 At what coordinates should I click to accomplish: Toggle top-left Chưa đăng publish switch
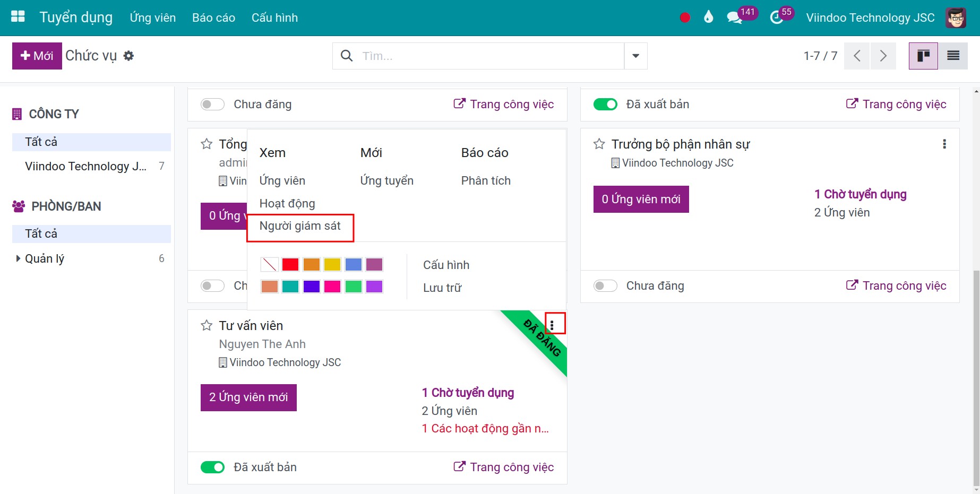212,104
